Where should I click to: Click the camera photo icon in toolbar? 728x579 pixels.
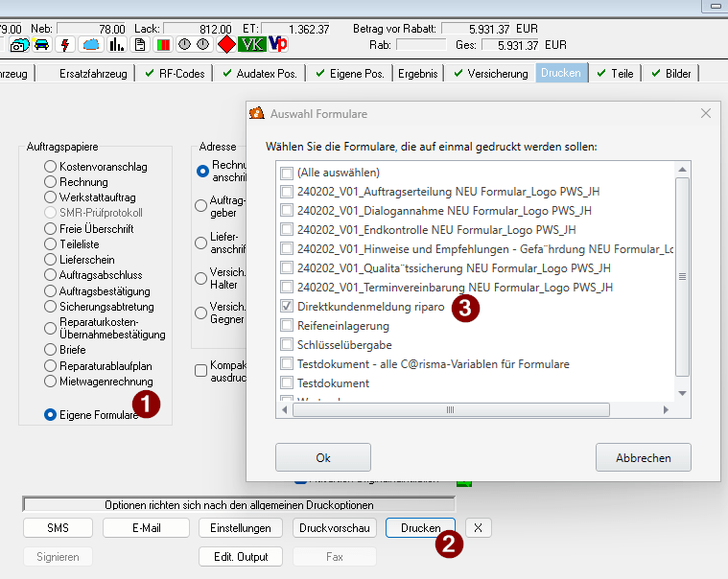click(18, 45)
